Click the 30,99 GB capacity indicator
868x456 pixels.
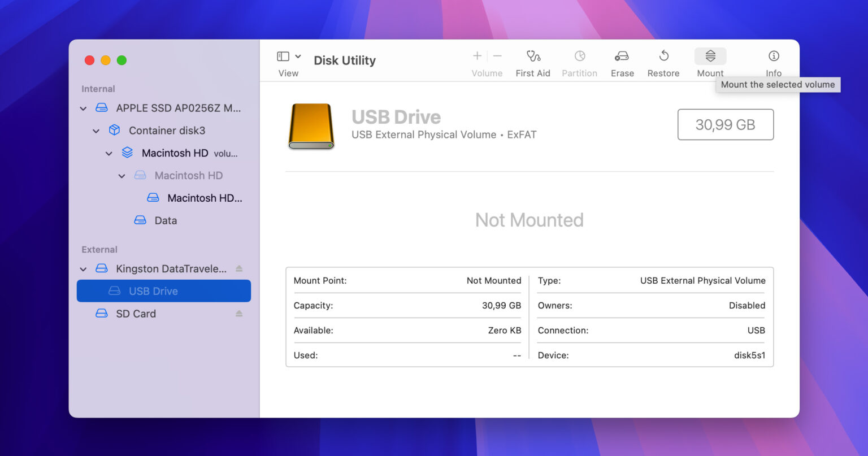tap(725, 124)
